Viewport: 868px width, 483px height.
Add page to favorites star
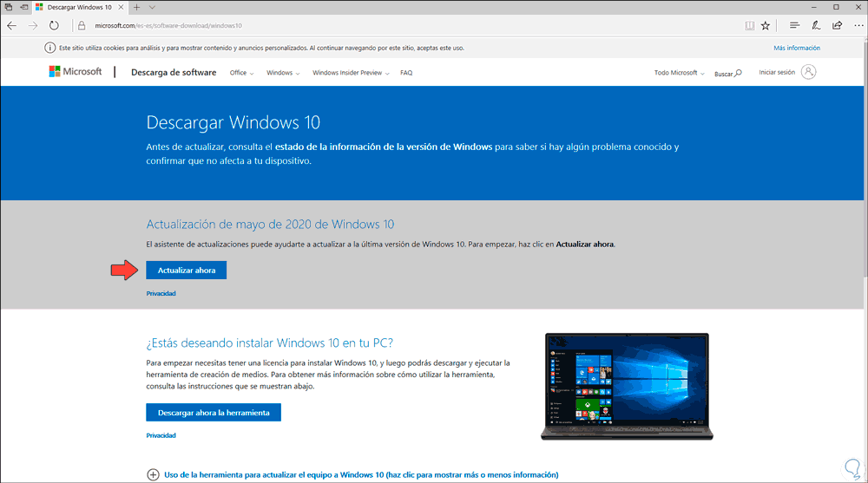pos(766,25)
